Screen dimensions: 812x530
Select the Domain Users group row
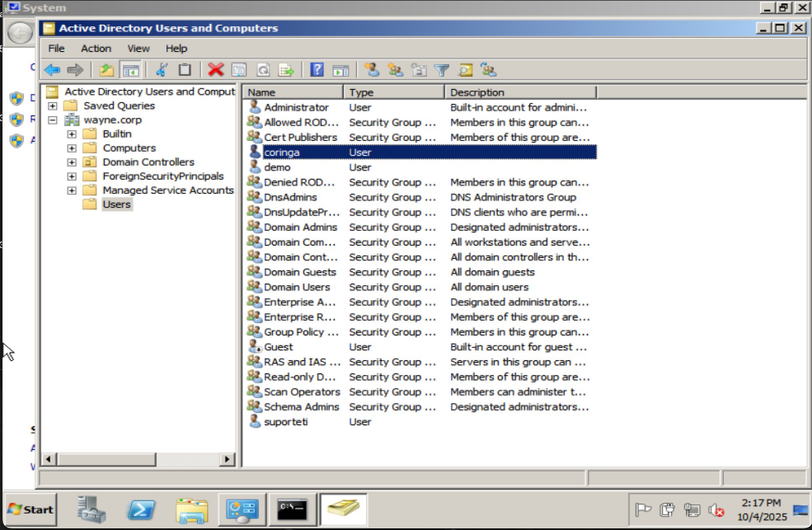(x=421, y=287)
